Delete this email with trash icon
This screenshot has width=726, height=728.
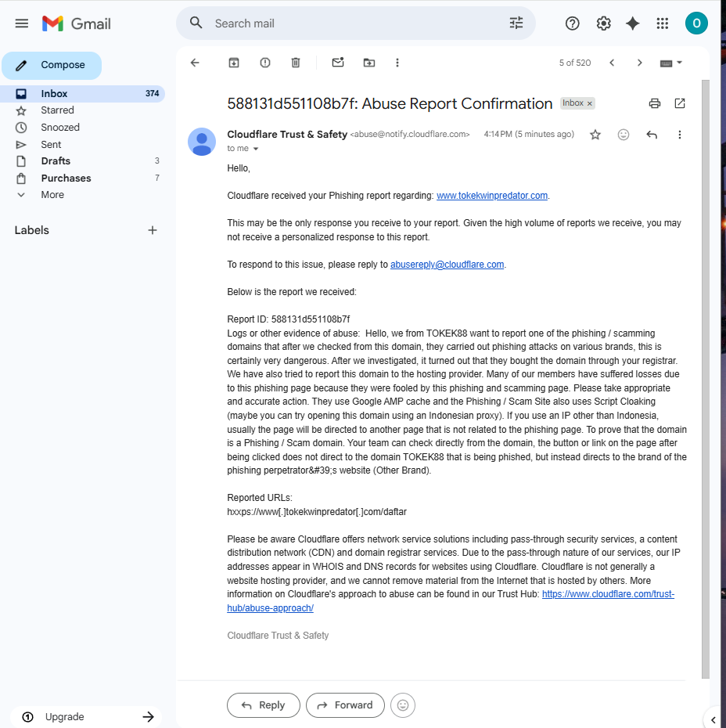[296, 63]
